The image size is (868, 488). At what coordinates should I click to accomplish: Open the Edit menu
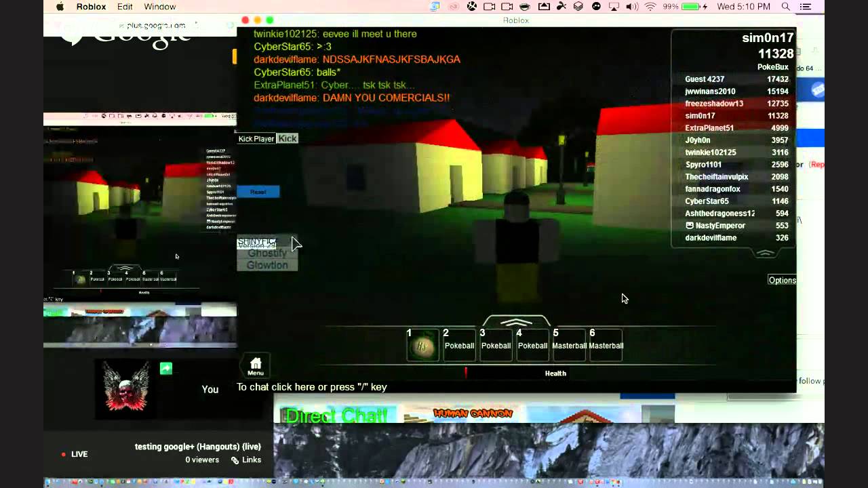(125, 7)
